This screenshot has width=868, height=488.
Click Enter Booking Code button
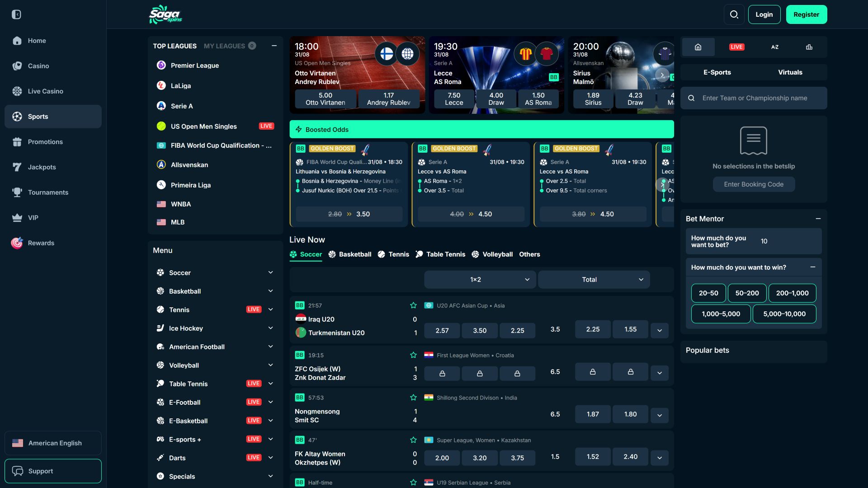point(754,184)
